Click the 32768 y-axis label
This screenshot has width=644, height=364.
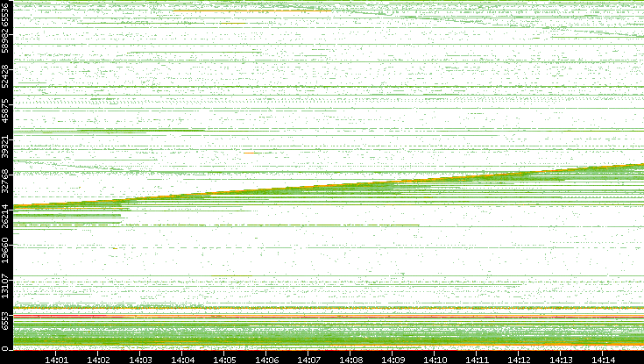6,181
